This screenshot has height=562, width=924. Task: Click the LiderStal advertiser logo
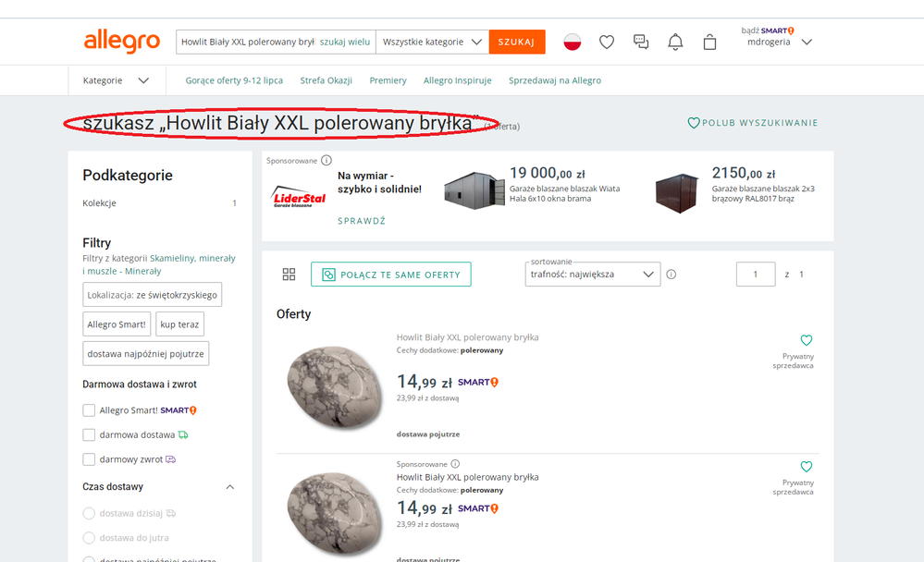pyautogui.click(x=300, y=197)
